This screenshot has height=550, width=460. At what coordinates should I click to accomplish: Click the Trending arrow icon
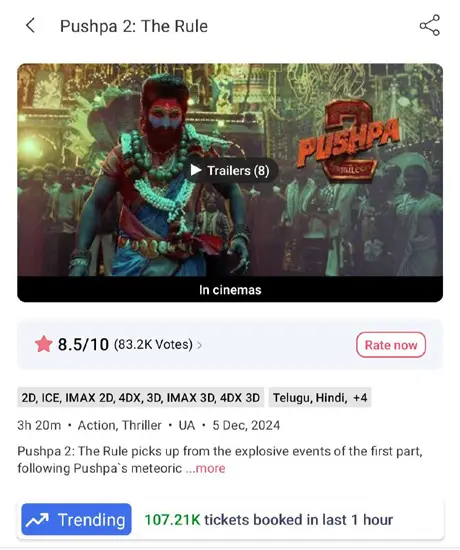click(37, 520)
